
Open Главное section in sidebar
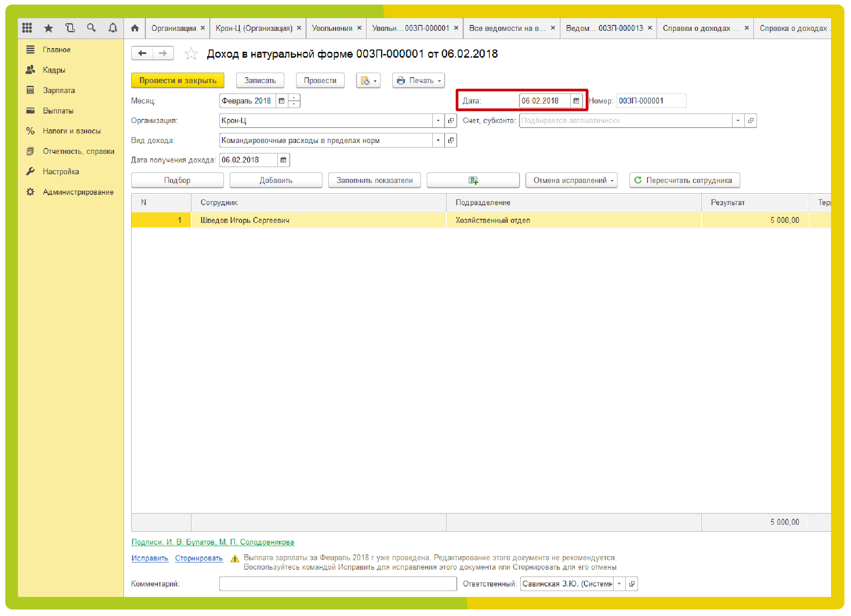[57, 49]
